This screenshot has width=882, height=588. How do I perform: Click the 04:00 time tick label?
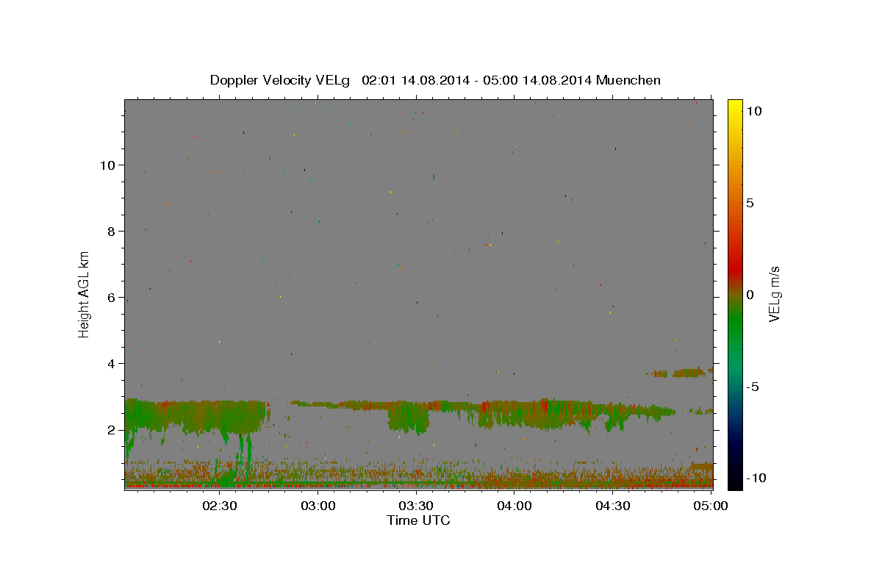(x=514, y=506)
